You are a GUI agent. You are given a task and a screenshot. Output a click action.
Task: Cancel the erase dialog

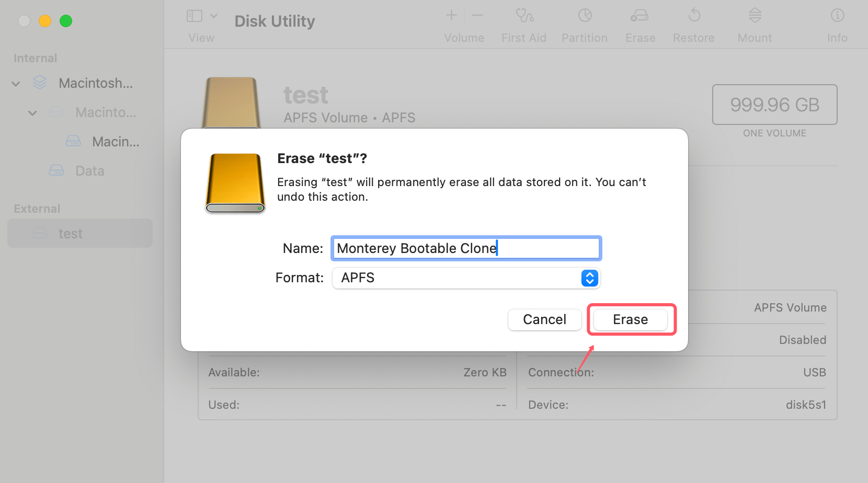(544, 319)
